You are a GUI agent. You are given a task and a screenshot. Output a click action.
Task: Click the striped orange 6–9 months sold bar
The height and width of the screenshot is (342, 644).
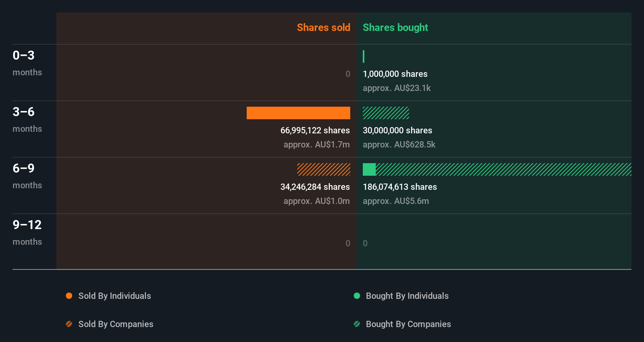[x=324, y=169]
